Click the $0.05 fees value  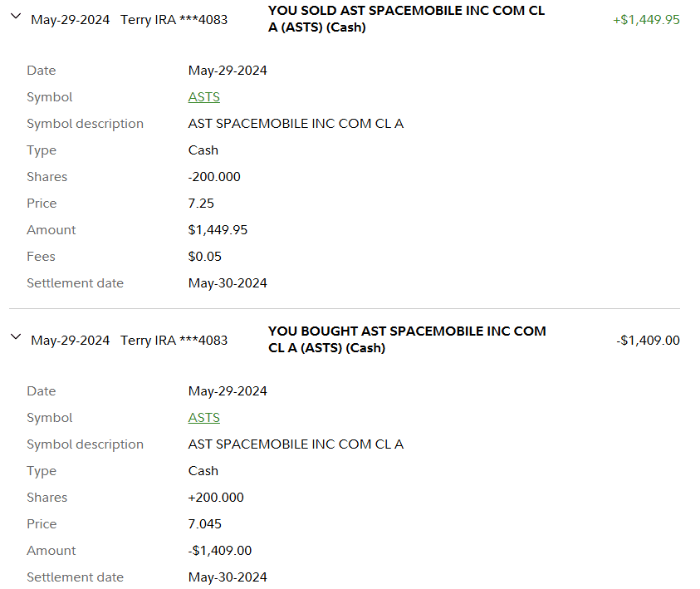[204, 257]
